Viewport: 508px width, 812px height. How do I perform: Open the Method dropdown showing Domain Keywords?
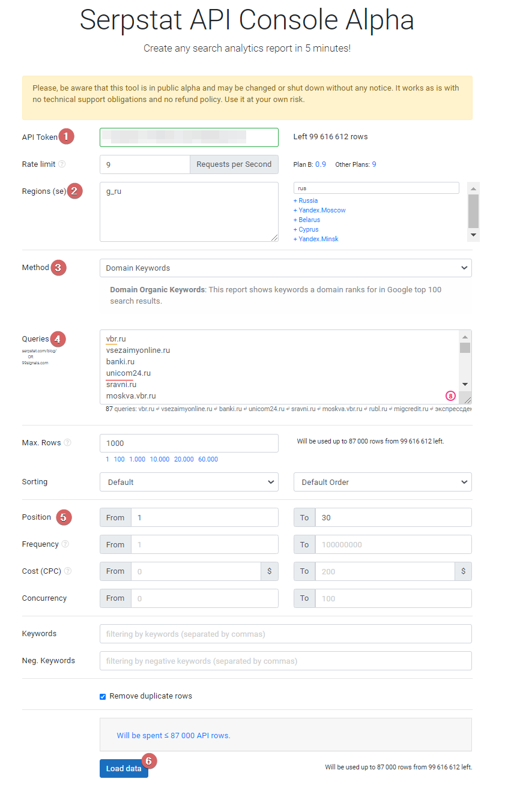click(x=286, y=268)
